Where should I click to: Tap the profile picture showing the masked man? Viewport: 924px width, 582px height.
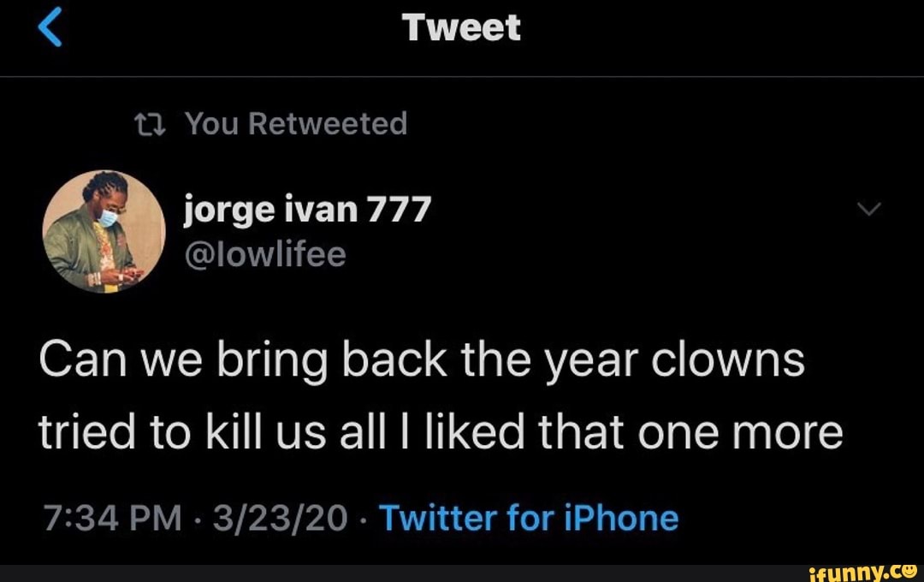pos(104,231)
